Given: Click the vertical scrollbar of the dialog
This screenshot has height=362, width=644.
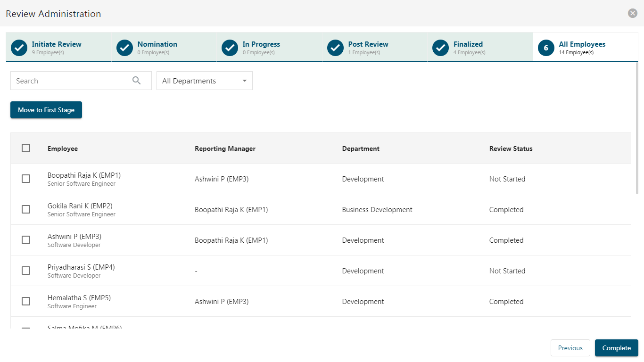Looking at the screenshot, I should [637, 127].
